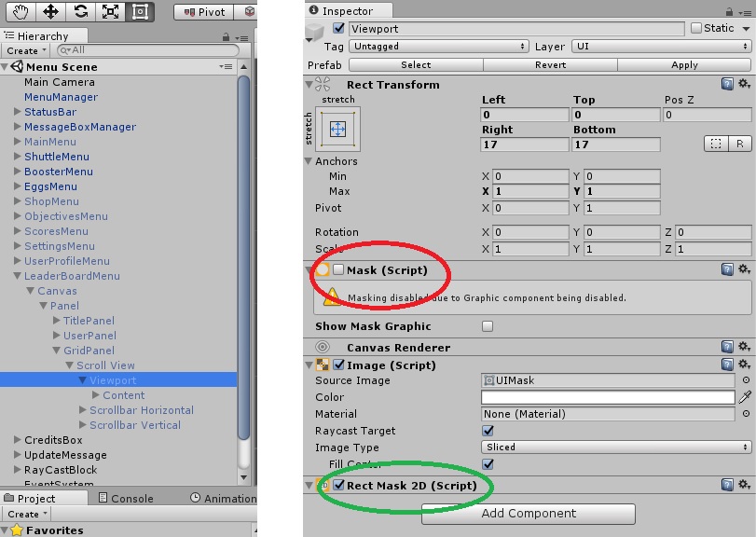This screenshot has height=537, width=756.
Task: Select the Move tool
Action: click(x=50, y=11)
